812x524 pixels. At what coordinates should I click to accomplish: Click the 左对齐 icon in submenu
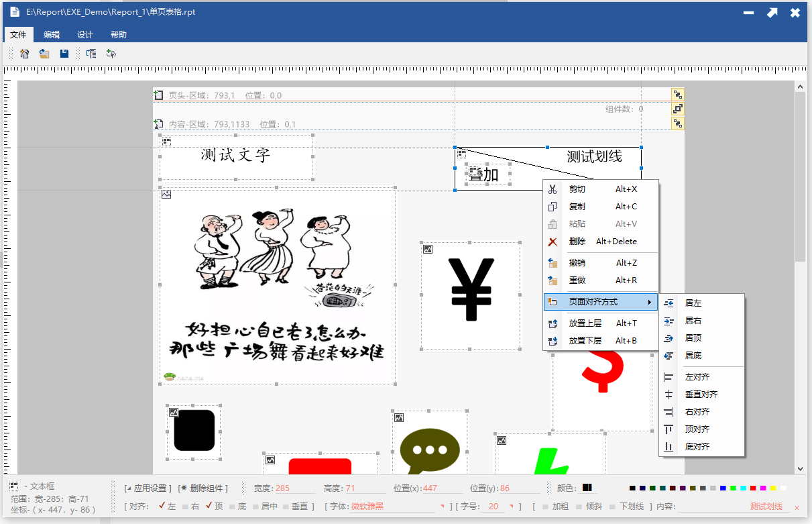(x=669, y=377)
